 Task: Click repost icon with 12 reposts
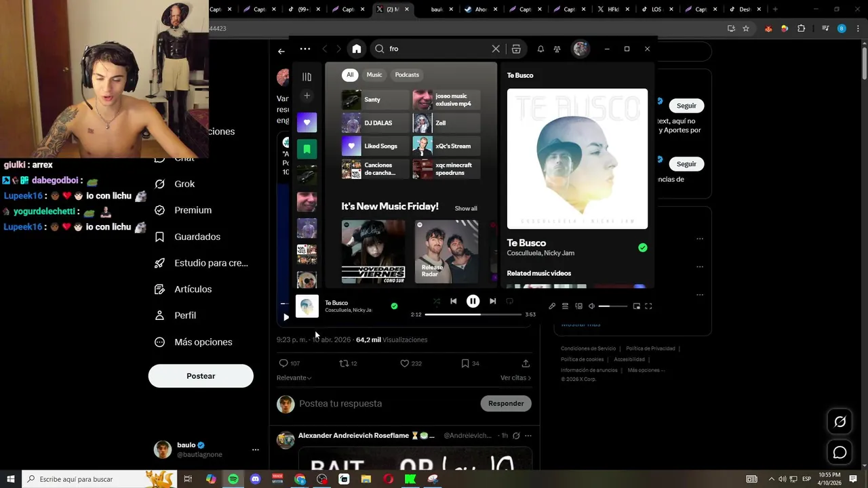[x=344, y=363]
